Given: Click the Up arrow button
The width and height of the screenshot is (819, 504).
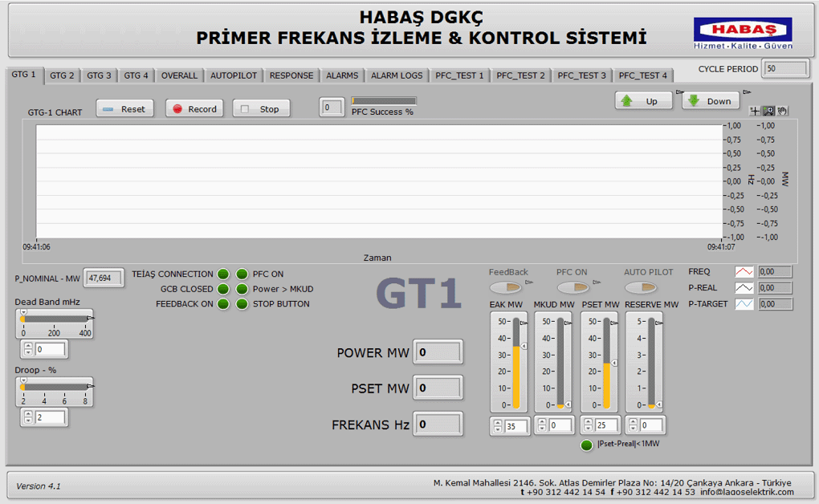Looking at the screenshot, I should click(x=643, y=101).
